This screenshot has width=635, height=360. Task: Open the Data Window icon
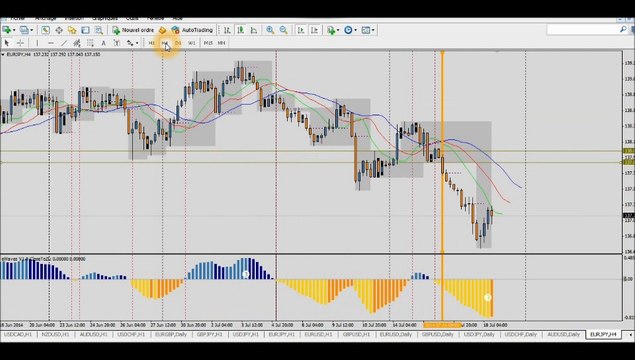coord(59,30)
